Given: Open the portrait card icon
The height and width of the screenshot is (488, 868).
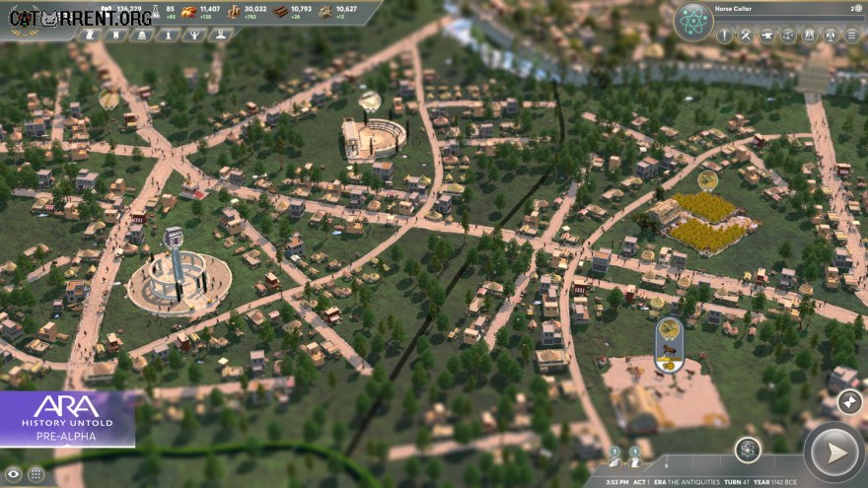Looking at the screenshot, I should [809, 35].
